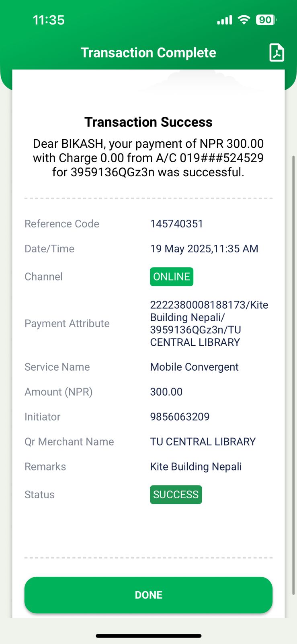Tap the cellular signal bars
Viewport: 297px width, 644px height.
225,20
